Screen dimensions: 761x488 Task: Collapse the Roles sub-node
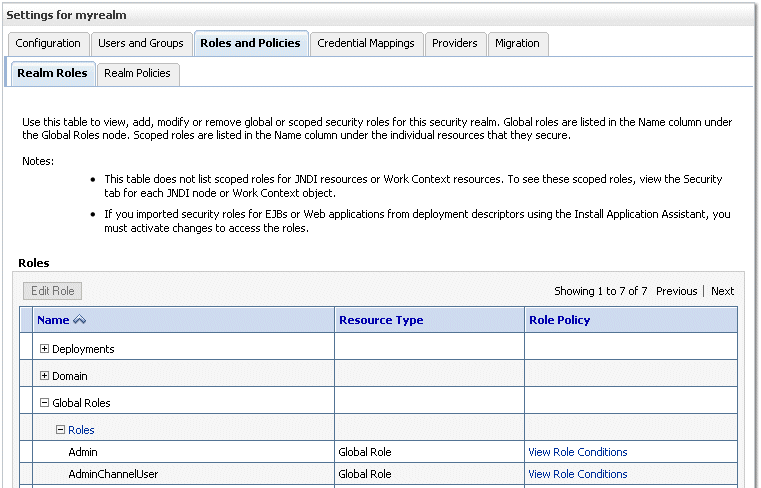(x=60, y=430)
